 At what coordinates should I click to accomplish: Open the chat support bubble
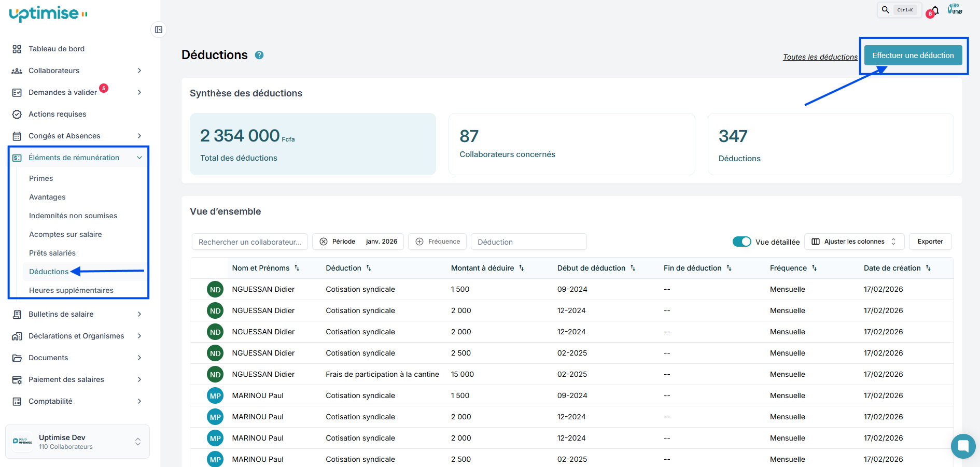tap(963, 446)
